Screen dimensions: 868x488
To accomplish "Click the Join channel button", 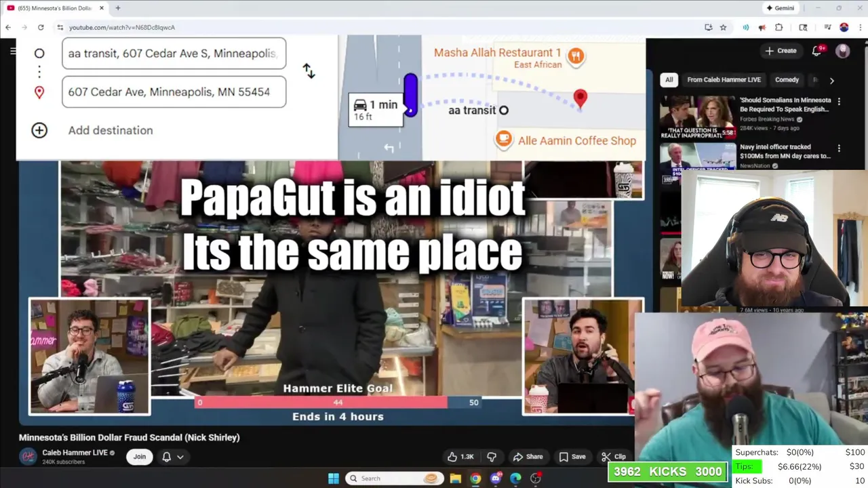I will pos(139,457).
